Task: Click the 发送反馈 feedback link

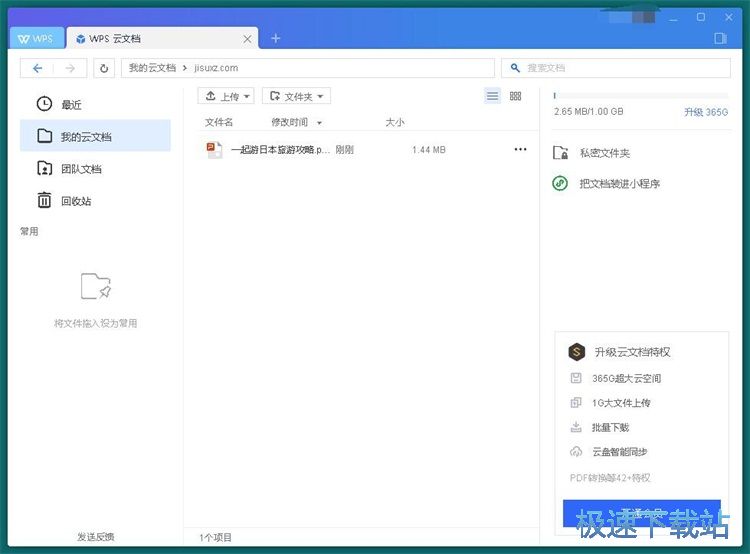Action: tap(96, 537)
